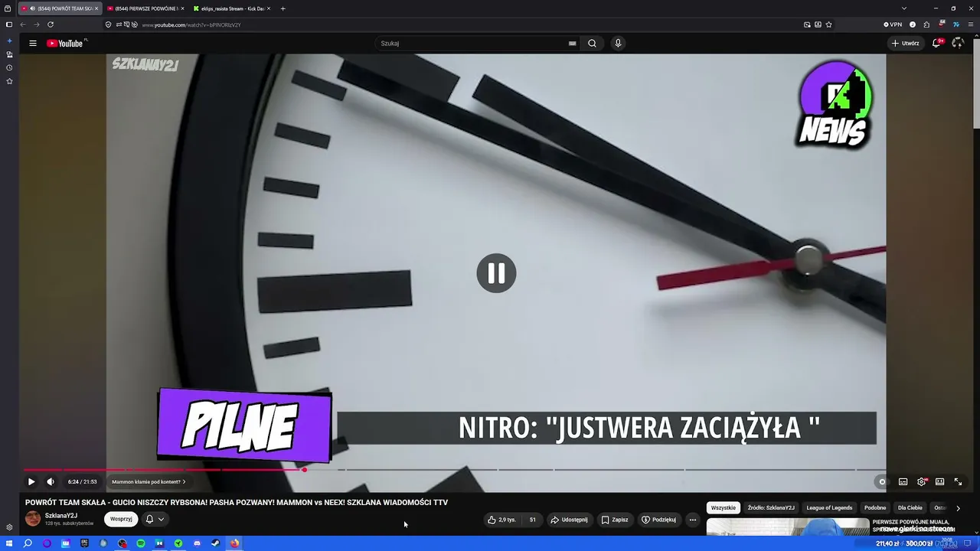The width and height of the screenshot is (980, 551).
Task: Open Spotify from the taskbar
Action: (141, 543)
